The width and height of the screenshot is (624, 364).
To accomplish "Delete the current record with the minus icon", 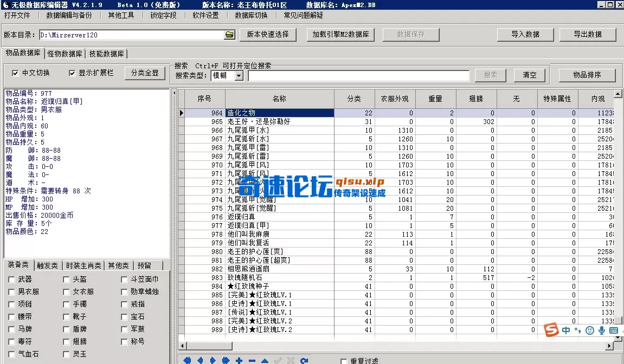I will 252,360.
